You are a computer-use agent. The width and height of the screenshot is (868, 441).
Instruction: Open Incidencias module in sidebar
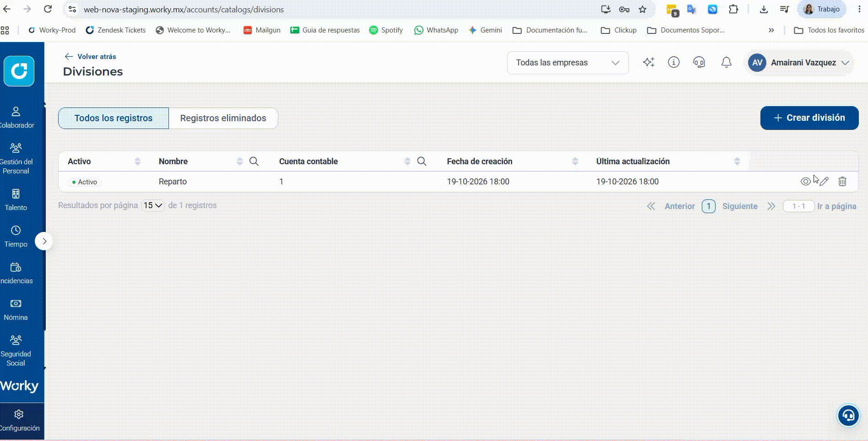(16, 273)
